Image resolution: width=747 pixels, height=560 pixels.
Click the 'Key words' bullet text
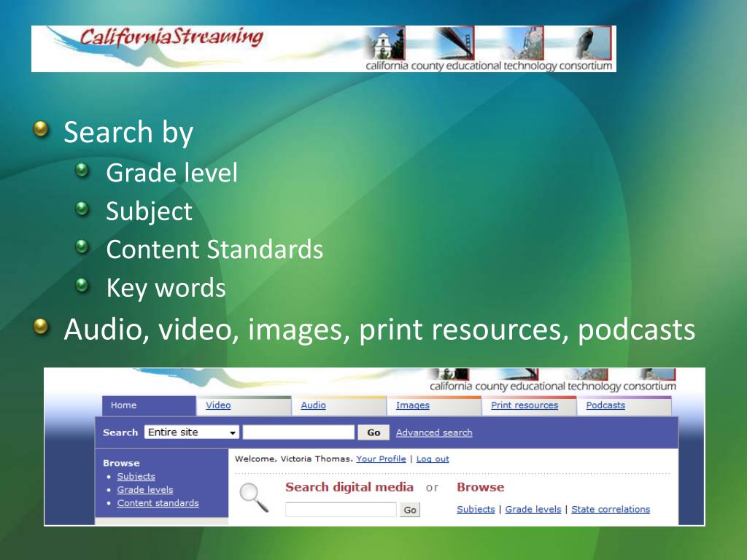[166, 288]
